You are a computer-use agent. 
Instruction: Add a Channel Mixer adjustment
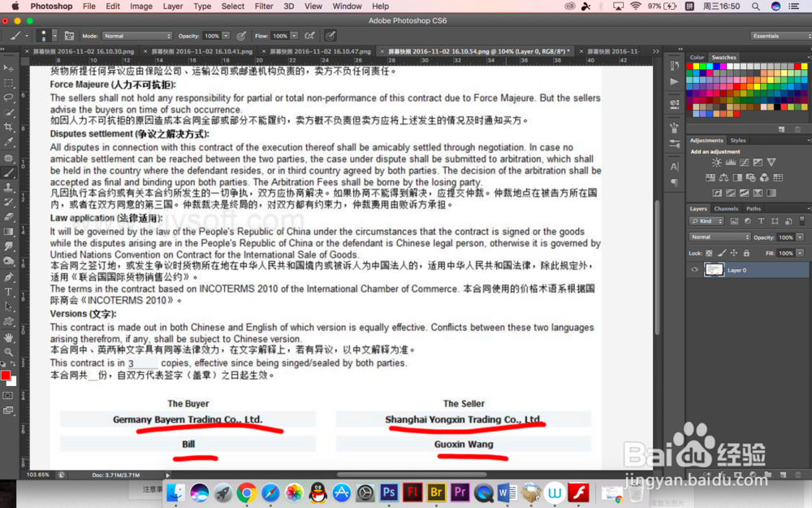tap(764, 178)
